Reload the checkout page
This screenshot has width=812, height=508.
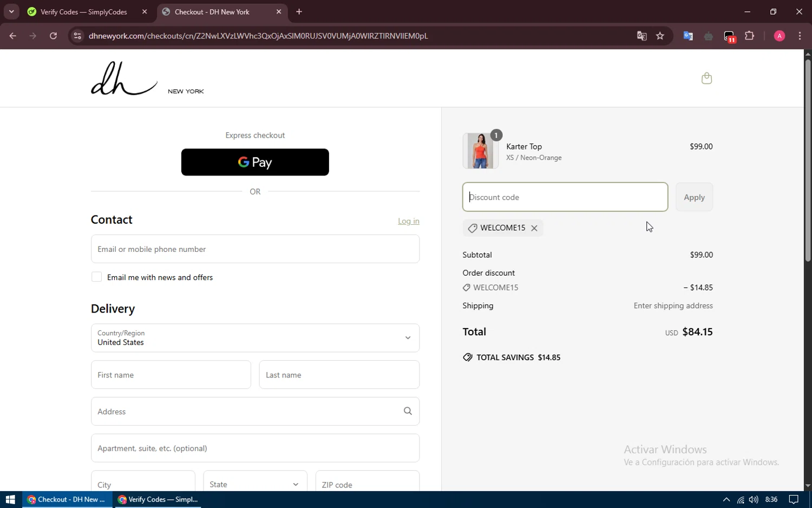coord(53,36)
